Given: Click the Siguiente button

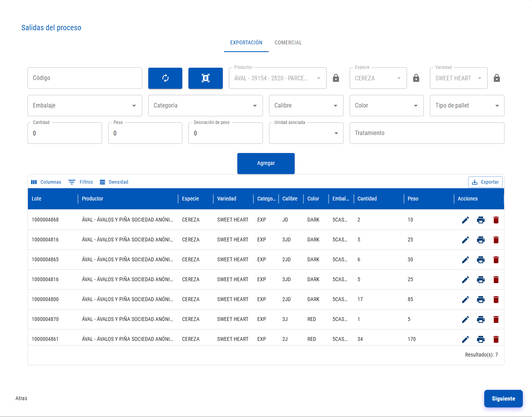Looking at the screenshot, I should (503, 399).
